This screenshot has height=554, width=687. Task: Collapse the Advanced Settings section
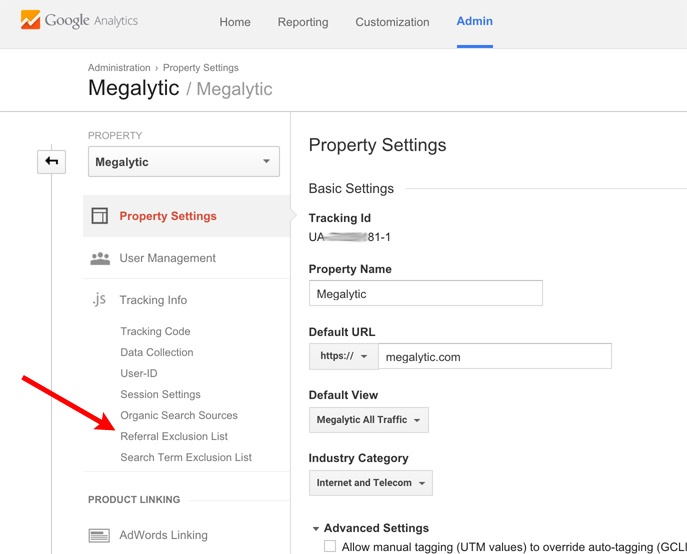tap(316, 528)
